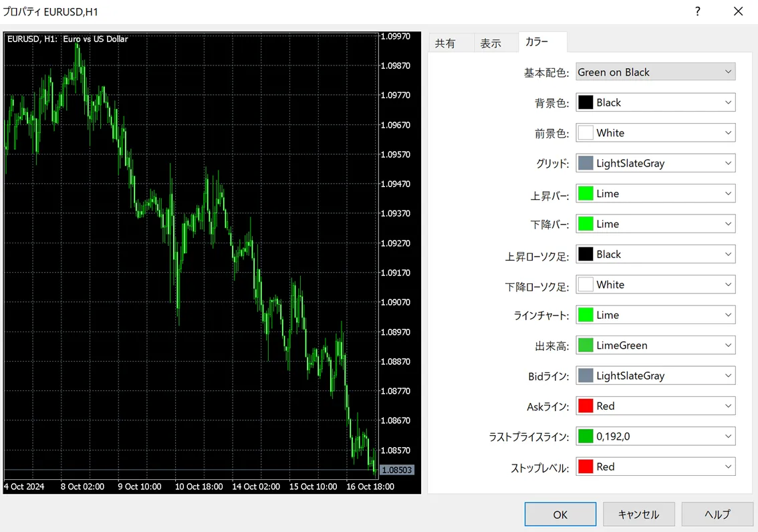Expand the グリッド LightSlateGray dropdown
Screen dimensions: 758x532
click(x=655, y=163)
